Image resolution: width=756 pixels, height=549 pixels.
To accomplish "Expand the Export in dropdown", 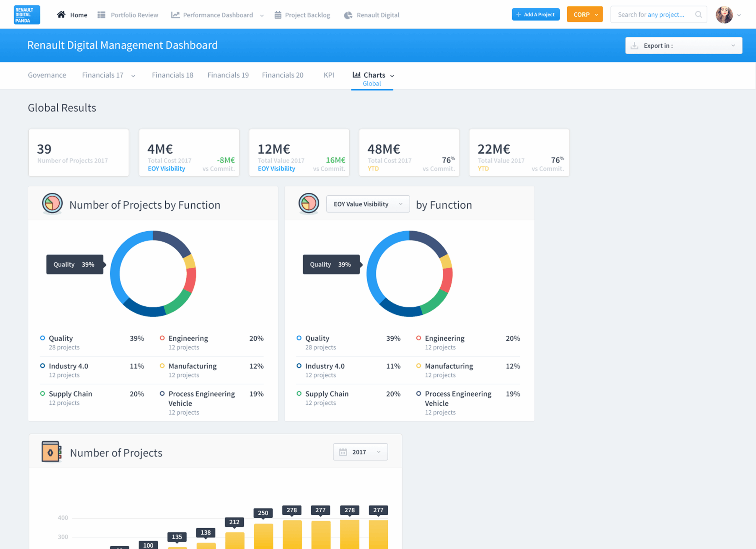I will point(683,46).
